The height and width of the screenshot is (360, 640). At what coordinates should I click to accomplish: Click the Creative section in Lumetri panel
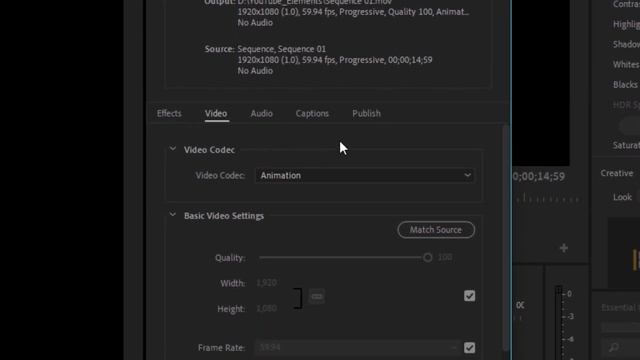(617, 173)
